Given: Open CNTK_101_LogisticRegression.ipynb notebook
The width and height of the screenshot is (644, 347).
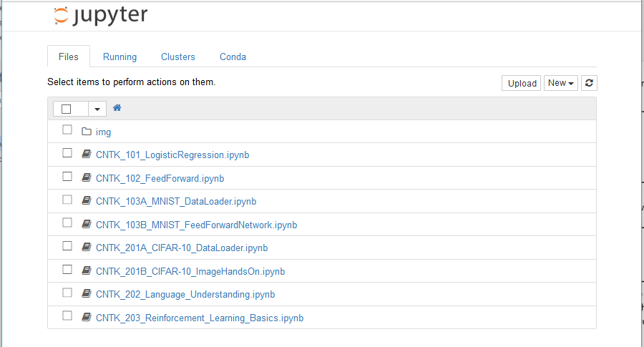Looking at the screenshot, I should click(x=172, y=155).
